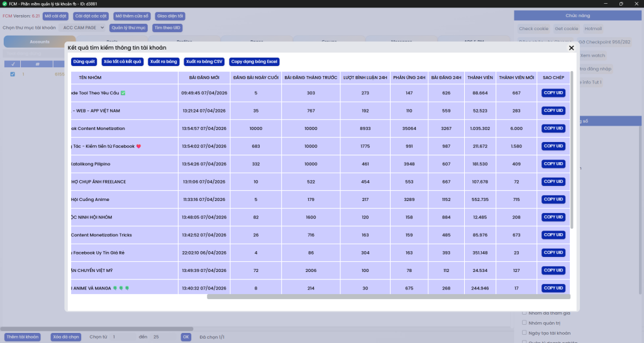The width and height of the screenshot is (644, 343).
Task: Click the FCM green shield app icon
Action: coord(5,4)
